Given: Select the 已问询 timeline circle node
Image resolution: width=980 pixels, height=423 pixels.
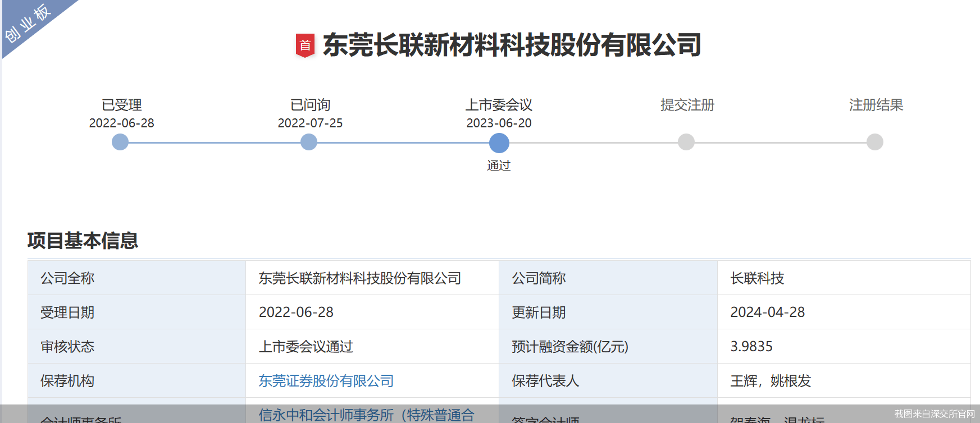Looking at the screenshot, I should click(309, 142).
